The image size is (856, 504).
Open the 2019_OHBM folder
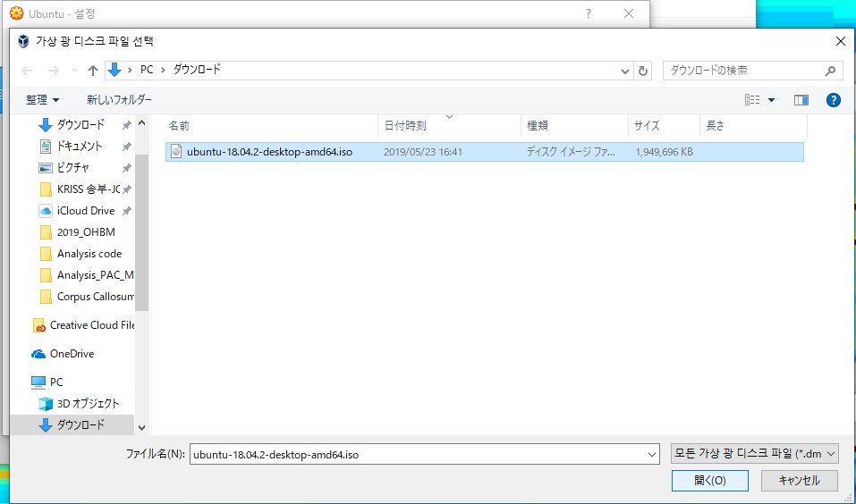click(86, 231)
